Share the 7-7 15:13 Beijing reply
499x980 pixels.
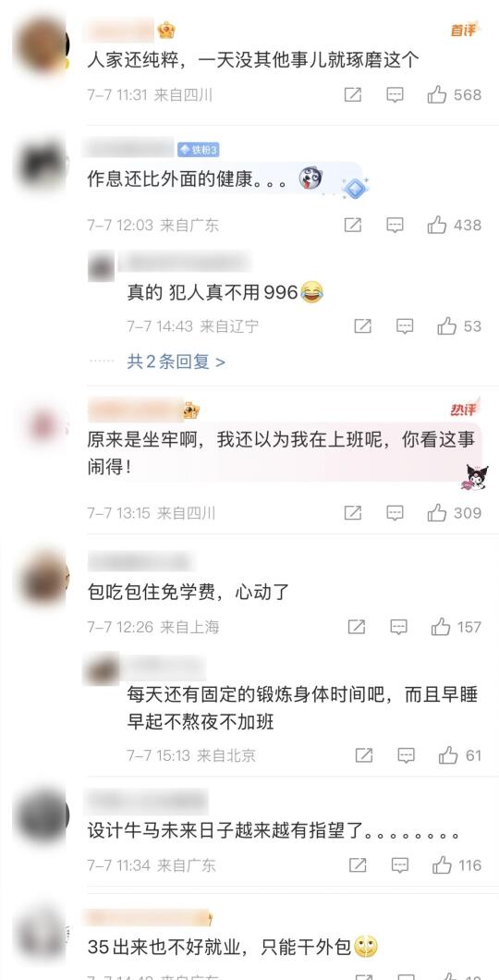click(364, 755)
